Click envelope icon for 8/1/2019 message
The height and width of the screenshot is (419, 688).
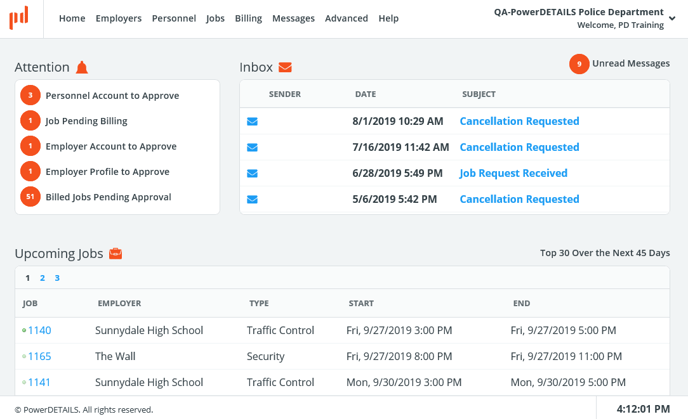point(253,122)
